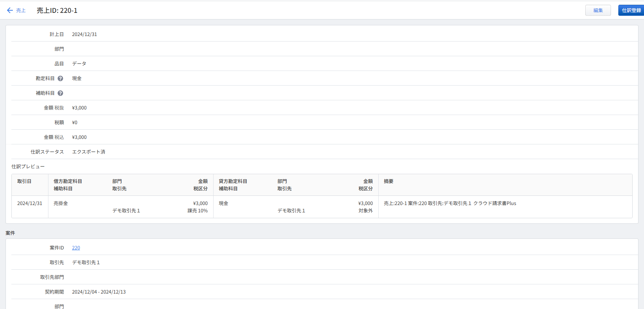Screen dimensions: 644x309
Task: Click the 仕訳ステータス label
Action: point(47,152)
